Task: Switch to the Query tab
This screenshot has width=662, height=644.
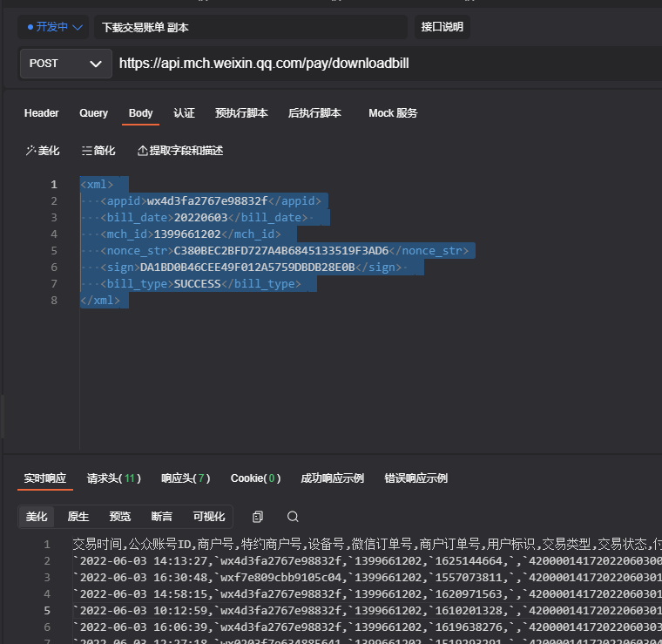Action: 94,113
